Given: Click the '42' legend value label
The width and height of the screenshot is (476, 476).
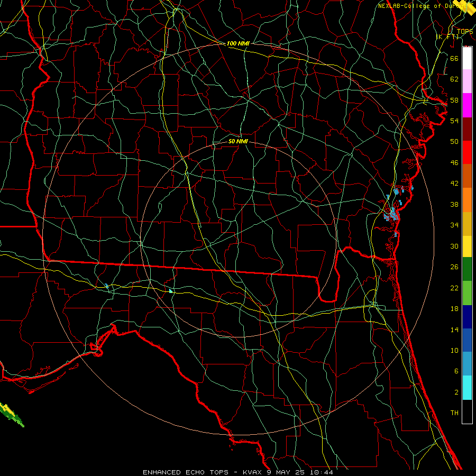Looking at the screenshot, I should tap(454, 183).
